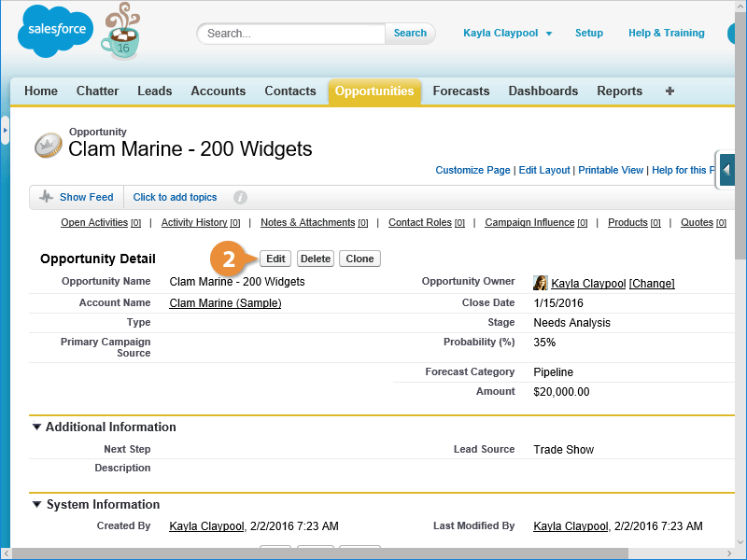
Task: Click the scrollbar down arrow
Action: [x=740, y=542]
